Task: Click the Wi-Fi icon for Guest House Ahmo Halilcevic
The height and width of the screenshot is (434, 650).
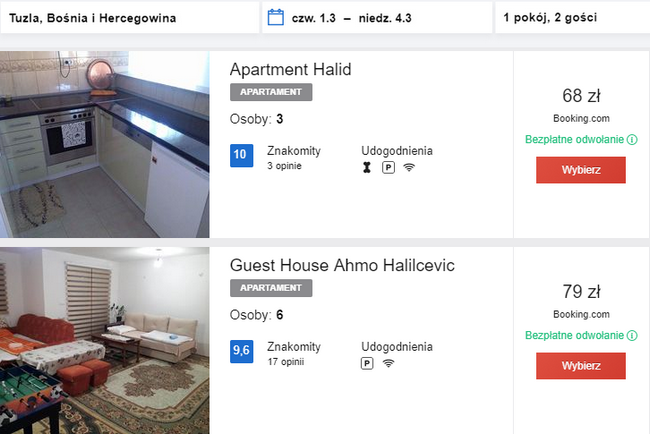Action: (388, 362)
